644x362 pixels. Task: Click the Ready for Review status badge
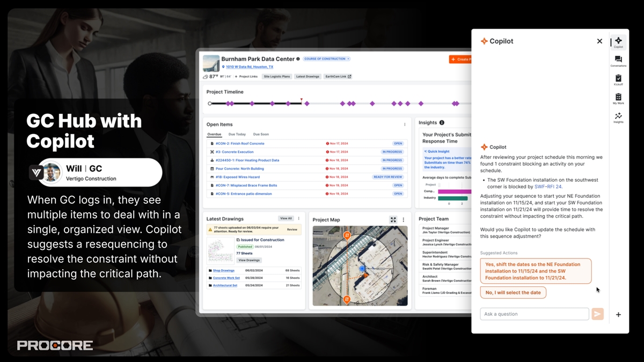[388, 177]
